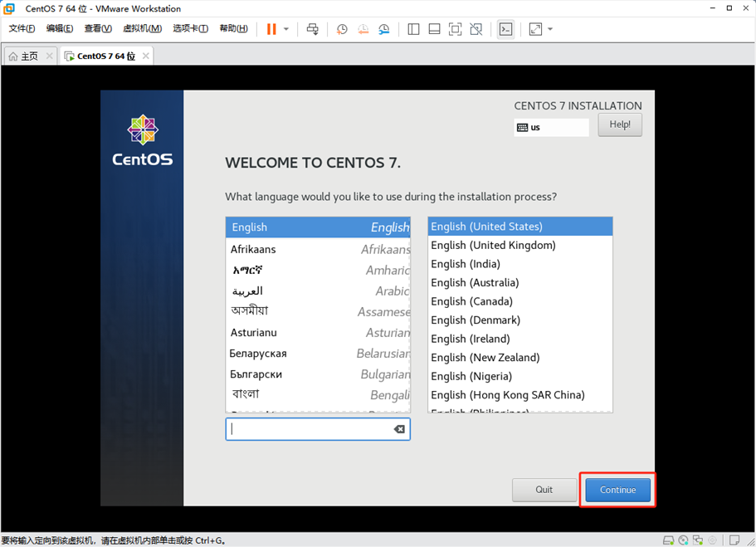Viewport: 756px width, 547px height.
Task: Toggle the library sidebar panel icon
Action: coord(413,29)
